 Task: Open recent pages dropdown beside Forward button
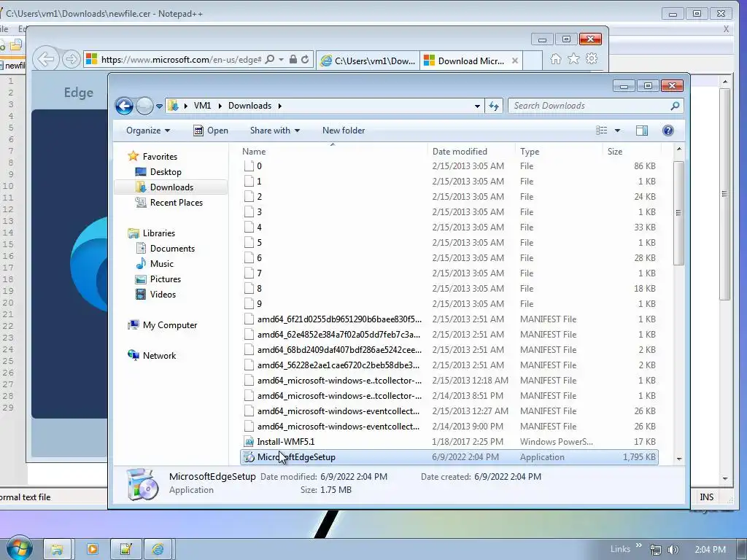[159, 106]
